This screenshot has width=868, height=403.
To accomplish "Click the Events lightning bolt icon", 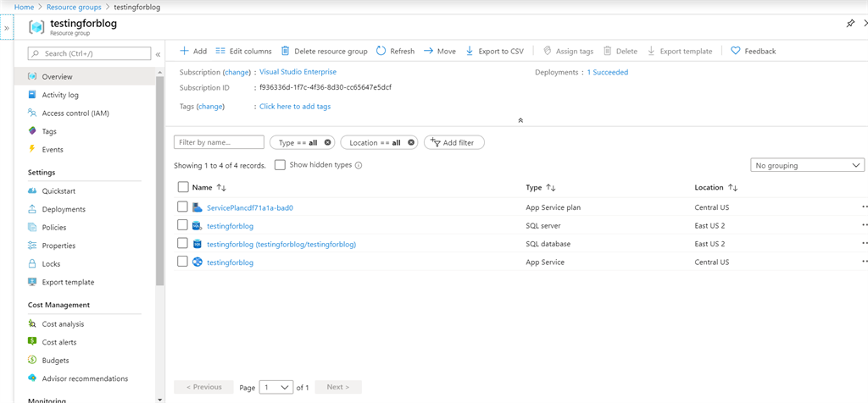I will [x=32, y=149].
